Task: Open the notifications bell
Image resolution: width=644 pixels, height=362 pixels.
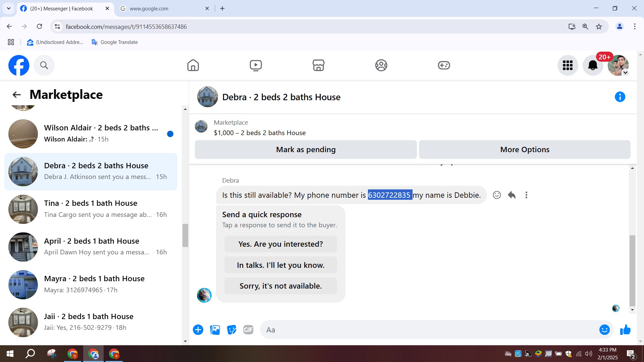Action: point(593,65)
